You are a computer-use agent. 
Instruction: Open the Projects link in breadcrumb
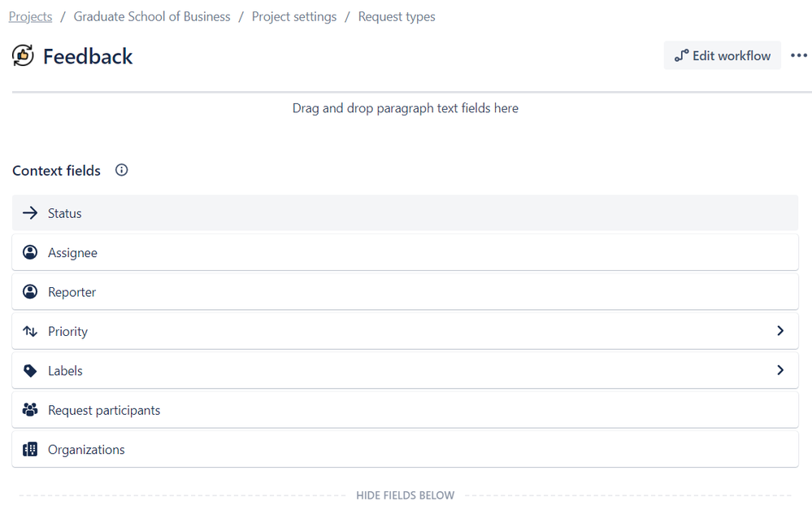pos(30,16)
